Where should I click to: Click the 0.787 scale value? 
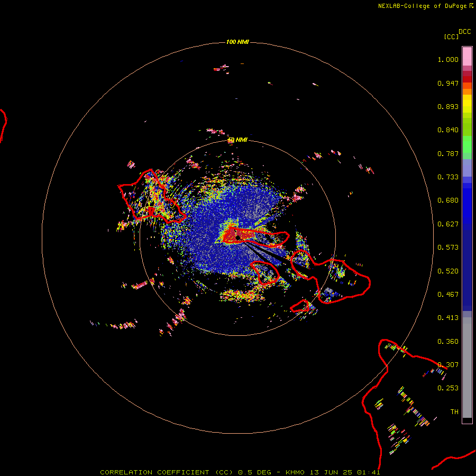(448, 153)
